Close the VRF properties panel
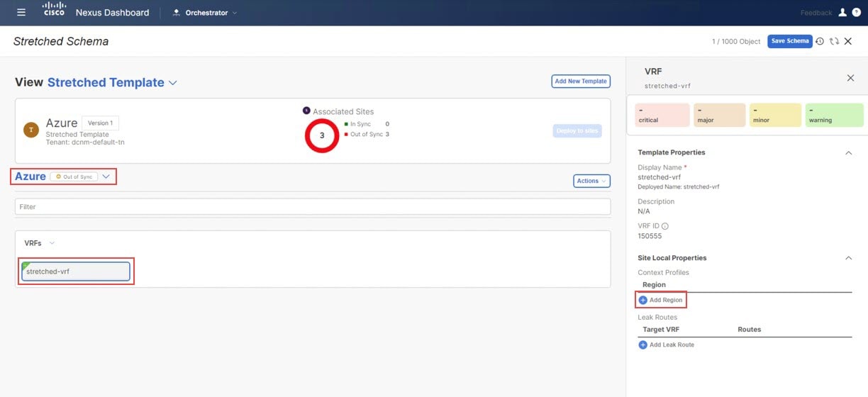Image resolution: width=868 pixels, height=397 pixels. pos(850,78)
